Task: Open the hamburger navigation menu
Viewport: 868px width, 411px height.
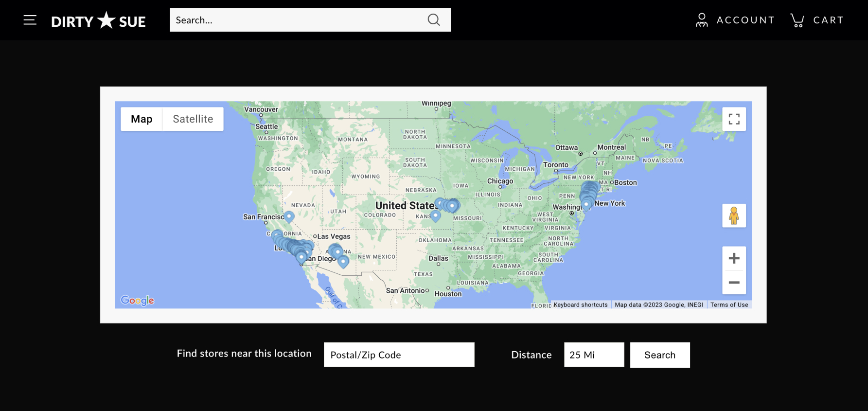Action: click(30, 20)
